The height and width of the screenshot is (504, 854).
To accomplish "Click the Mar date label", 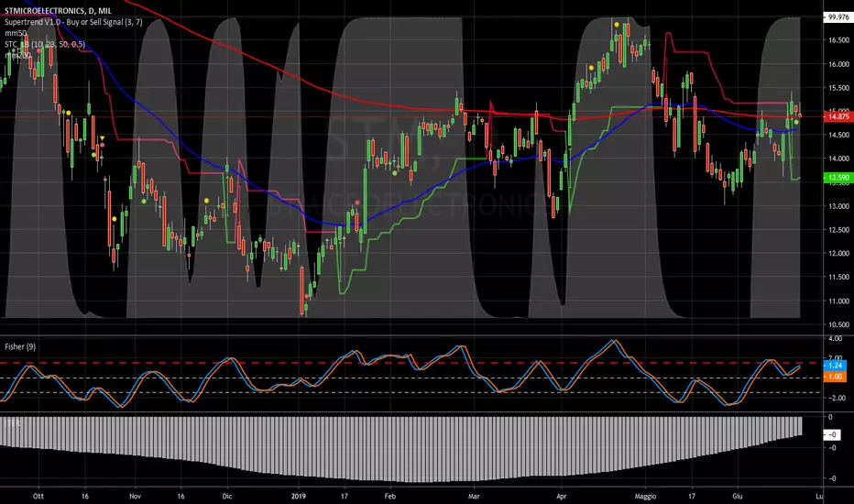I will pyautogui.click(x=474, y=496).
